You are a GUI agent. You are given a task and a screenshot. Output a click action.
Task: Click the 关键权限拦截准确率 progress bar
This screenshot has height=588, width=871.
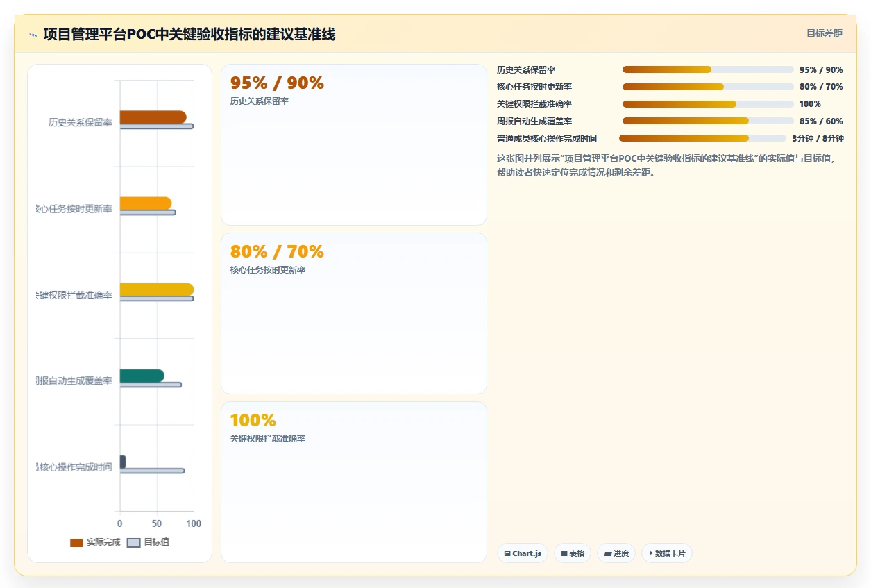[708, 104]
